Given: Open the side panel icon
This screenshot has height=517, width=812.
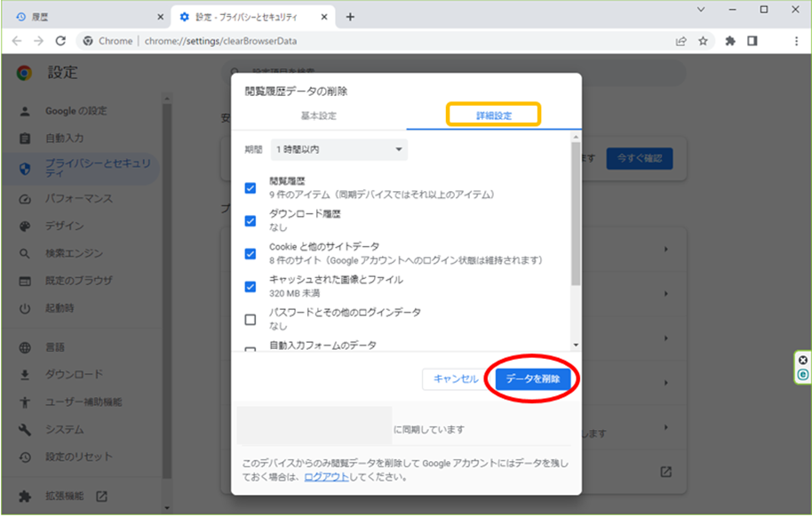Looking at the screenshot, I should (752, 41).
